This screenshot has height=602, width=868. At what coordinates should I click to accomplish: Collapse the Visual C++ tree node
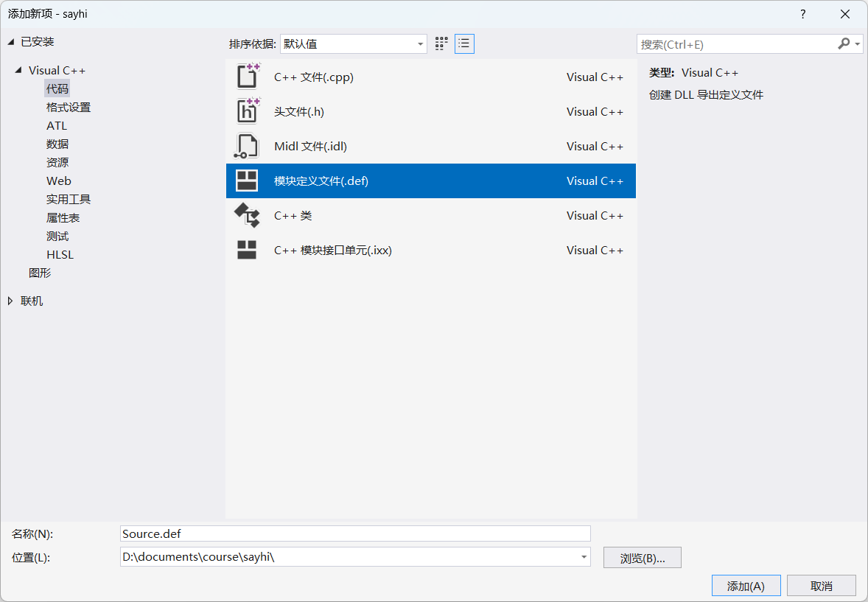pos(18,70)
